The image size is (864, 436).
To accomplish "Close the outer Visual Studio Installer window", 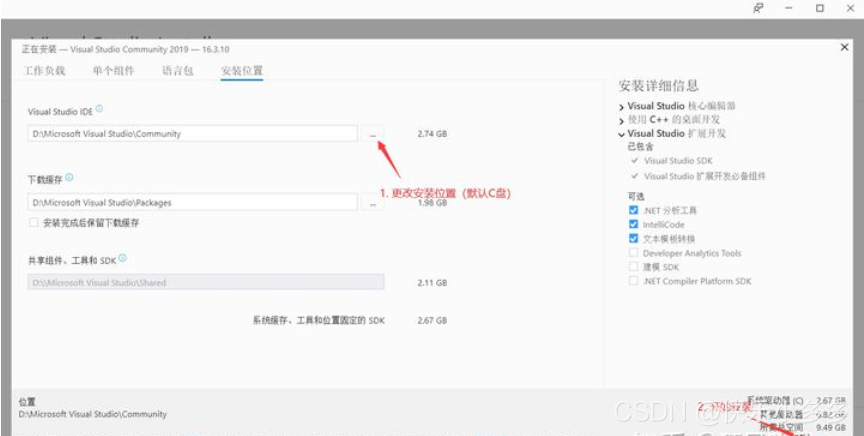I will tap(850, 8).
